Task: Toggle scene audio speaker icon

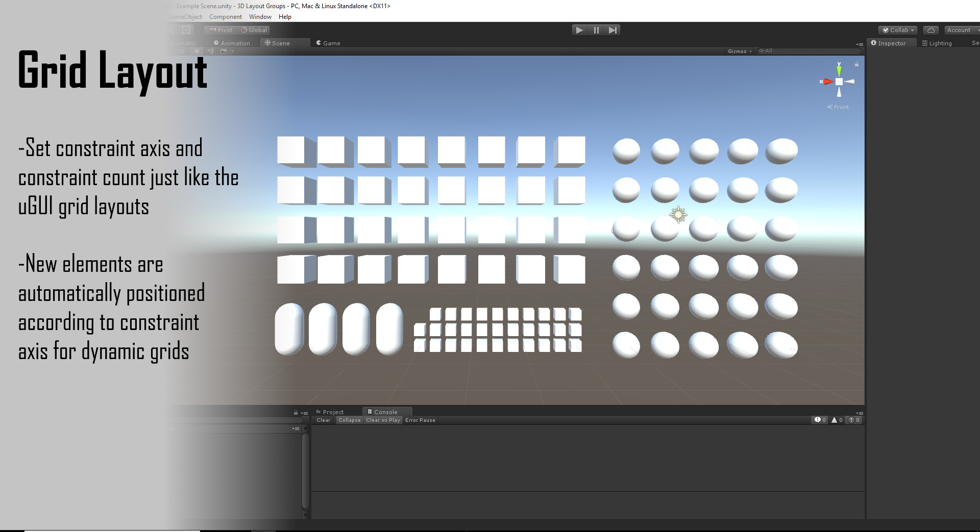Action: click(x=210, y=51)
